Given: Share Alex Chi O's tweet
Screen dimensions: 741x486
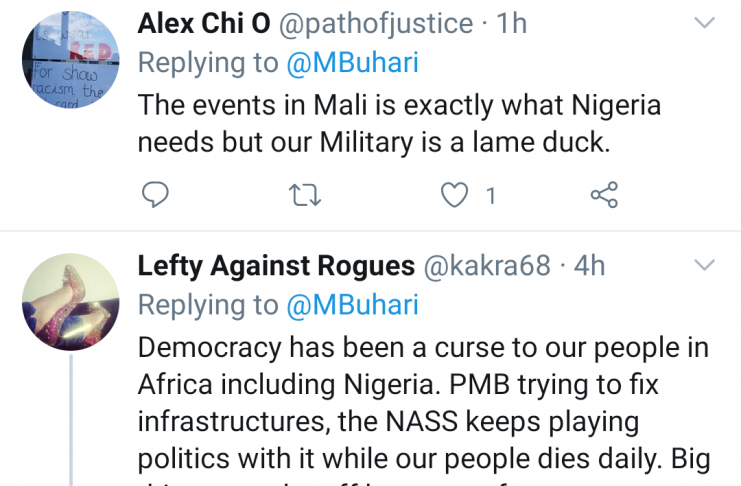Looking at the screenshot, I should click(604, 196).
